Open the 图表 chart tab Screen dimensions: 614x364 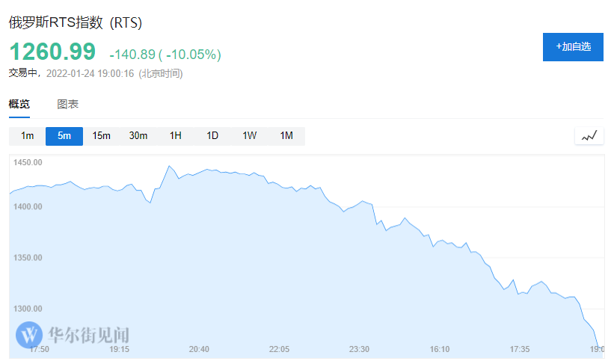(68, 105)
